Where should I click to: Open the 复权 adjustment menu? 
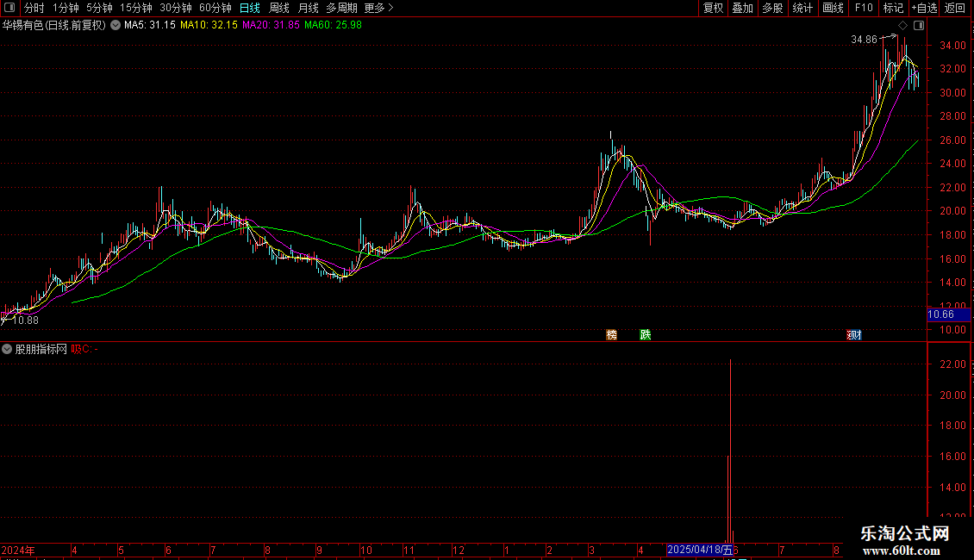pos(713,8)
